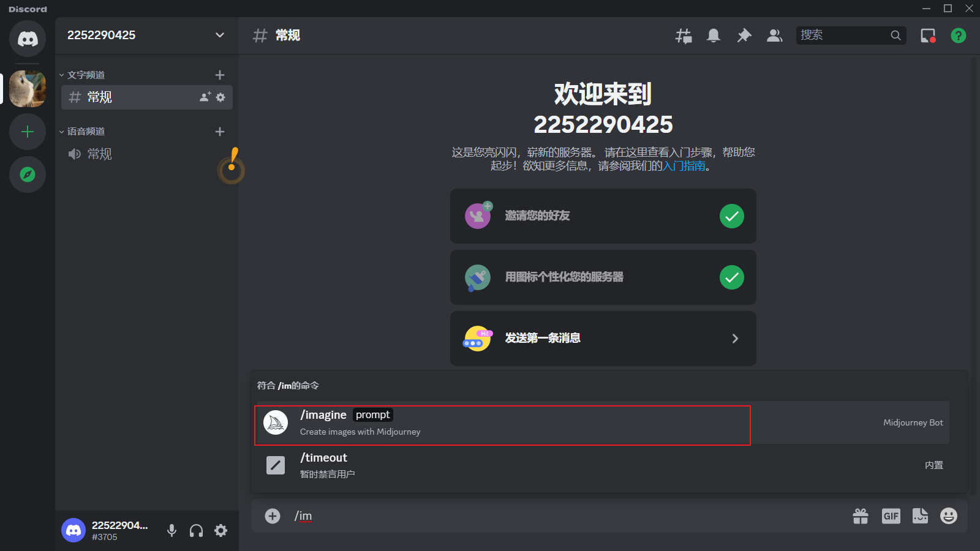The image size is (980, 551).
Task: Collapse the 语音频道 category
Action: tap(82, 132)
